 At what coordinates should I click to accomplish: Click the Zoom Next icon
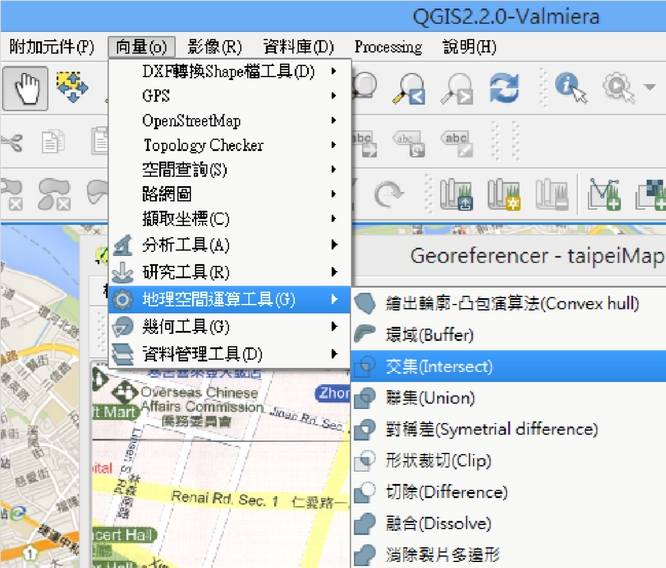tap(457, 88)
